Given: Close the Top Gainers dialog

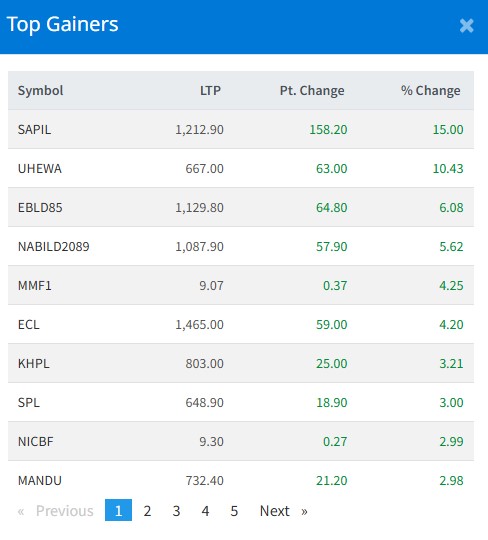Looking at the screenshot, I should (x=466, y=25).
